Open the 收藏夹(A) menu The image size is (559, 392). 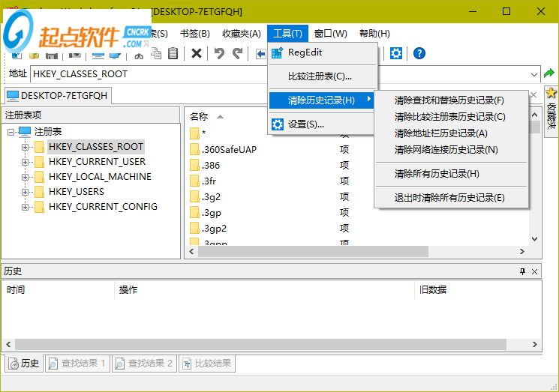coord(242,34)
